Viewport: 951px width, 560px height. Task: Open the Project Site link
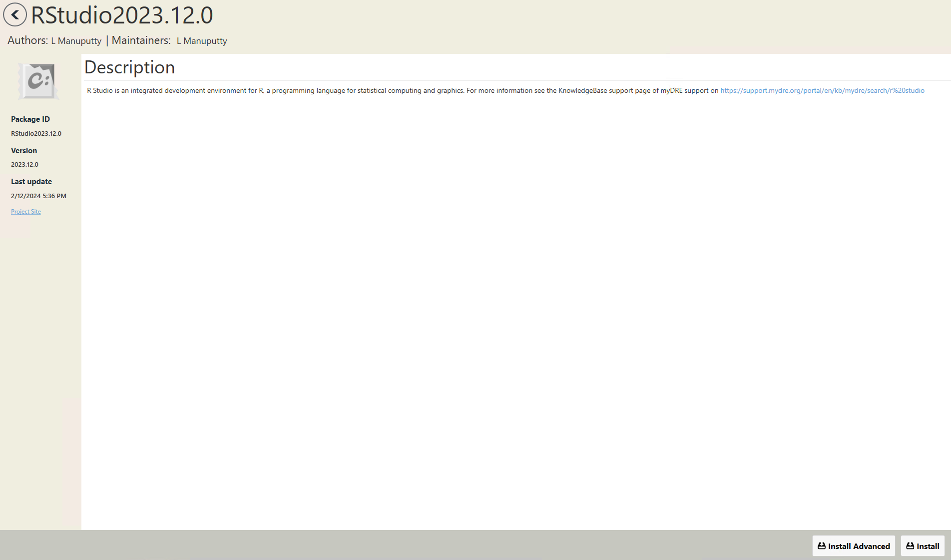[26, 212]
